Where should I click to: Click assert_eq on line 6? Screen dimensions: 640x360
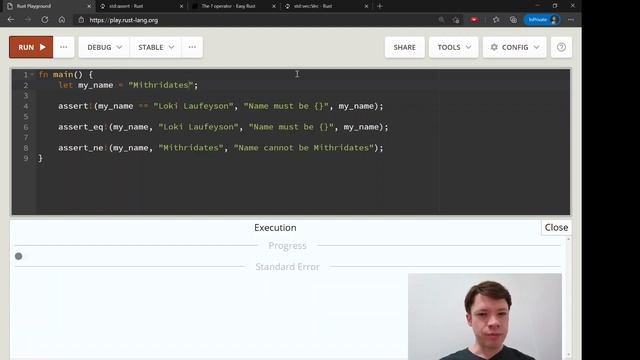(x=82, y=127)
